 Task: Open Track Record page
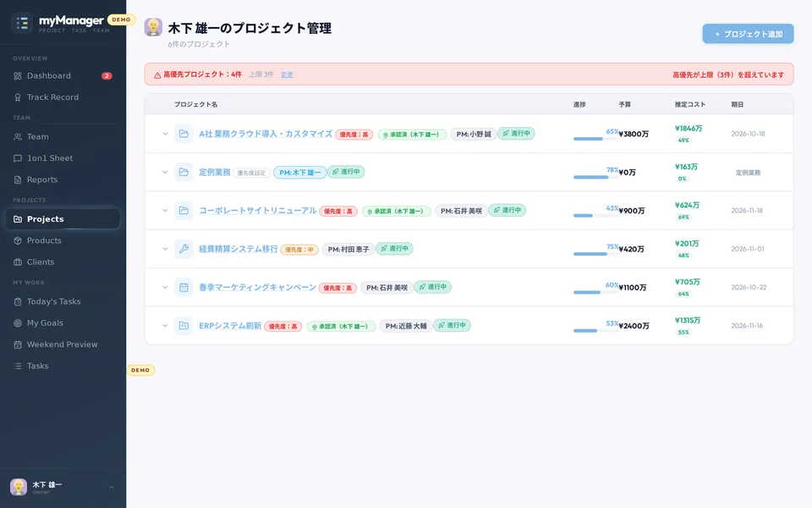(62, 97)
